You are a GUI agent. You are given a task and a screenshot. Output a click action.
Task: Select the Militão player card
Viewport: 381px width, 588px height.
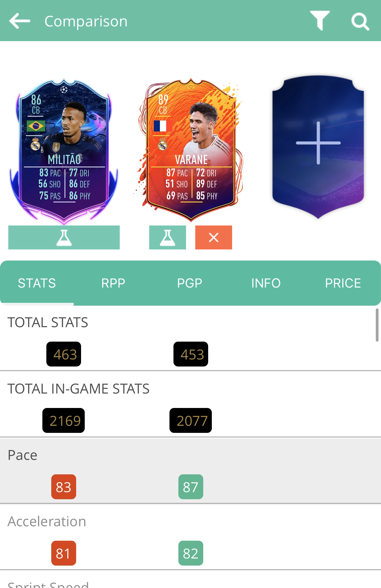click(x=64, y=150)
